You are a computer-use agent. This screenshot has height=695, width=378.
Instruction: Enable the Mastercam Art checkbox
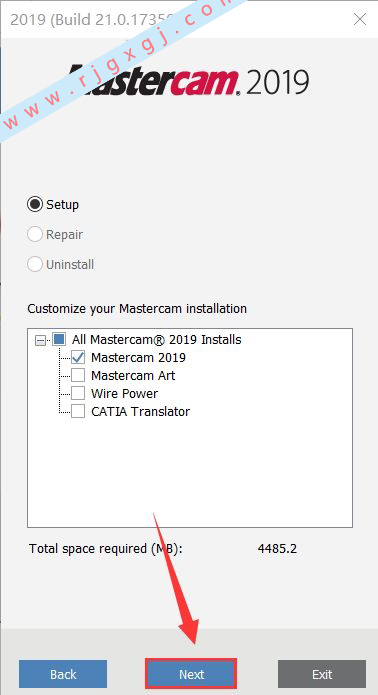click(x=78, y=376)
